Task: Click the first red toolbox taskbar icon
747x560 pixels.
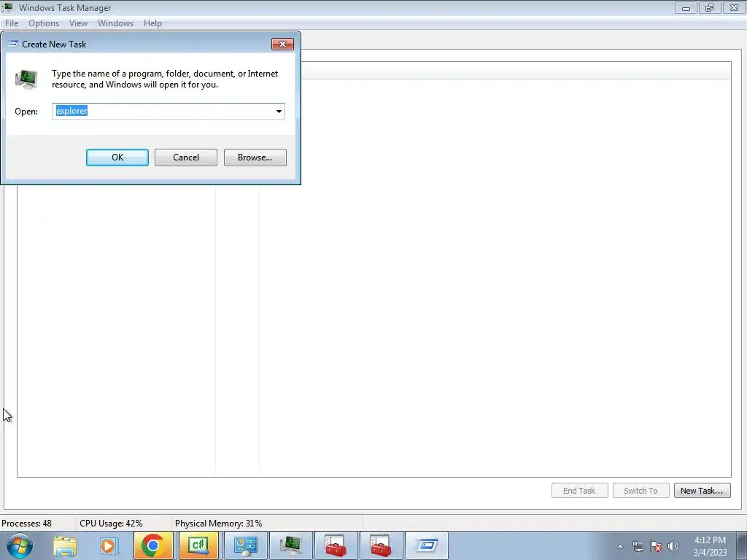Action: 336,545
